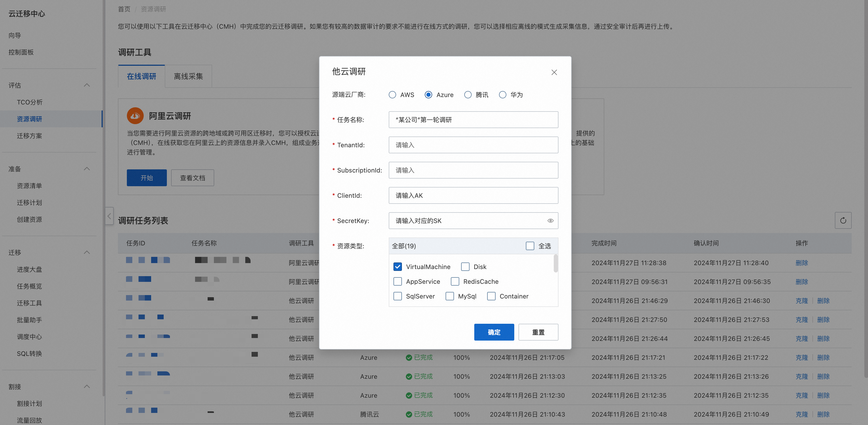Clone the task completed at 21:46:29
Image resolution: width=868 pixels, height=425 pixels.
802,300
